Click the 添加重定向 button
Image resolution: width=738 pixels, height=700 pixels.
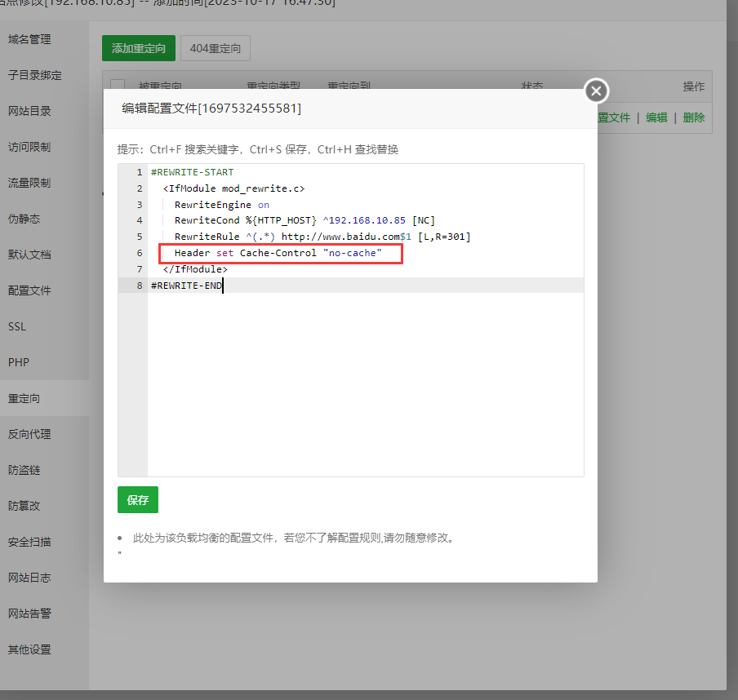[139, 48]
